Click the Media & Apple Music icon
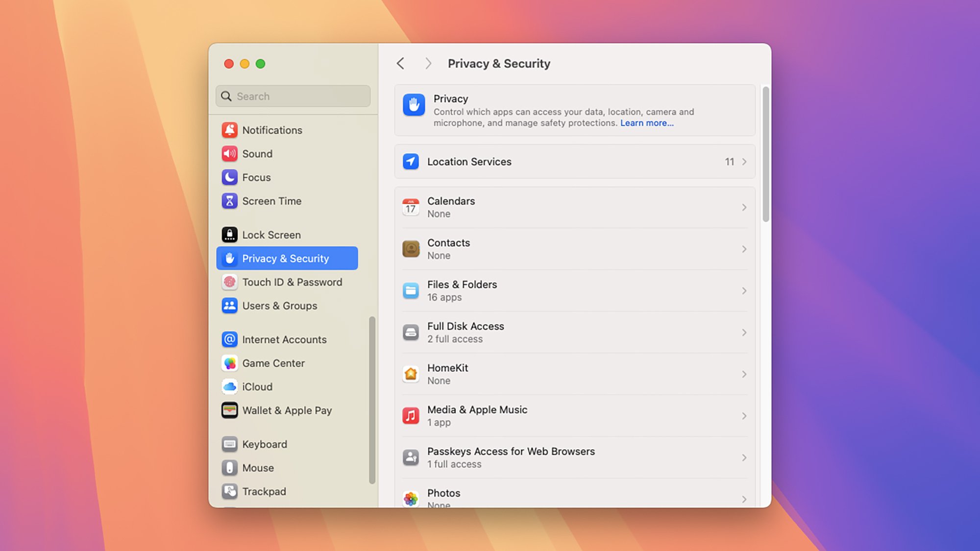 coord(411,416)
